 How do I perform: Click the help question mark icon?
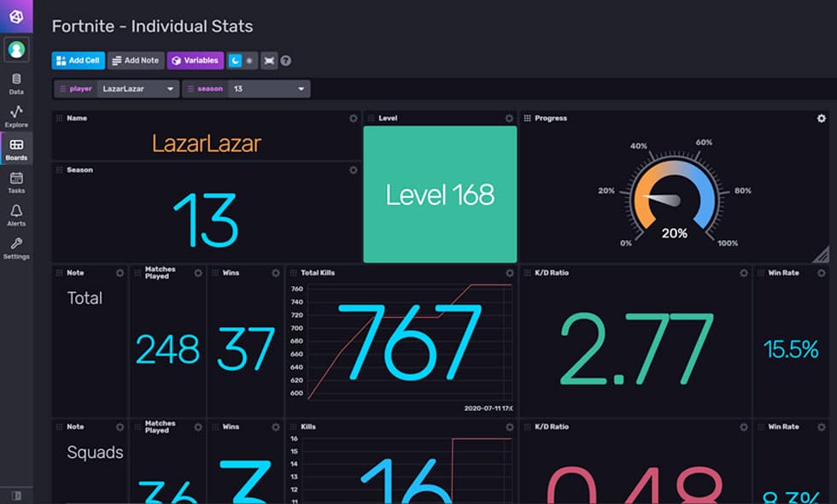click(x=285, y=61)
